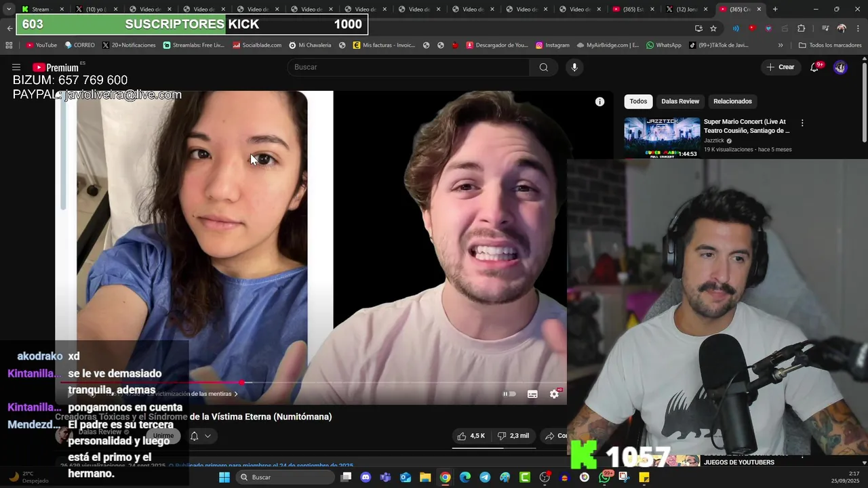Bookmark this page with the star icon
This screenshot has width=868, height=488.
coord(713,28)
